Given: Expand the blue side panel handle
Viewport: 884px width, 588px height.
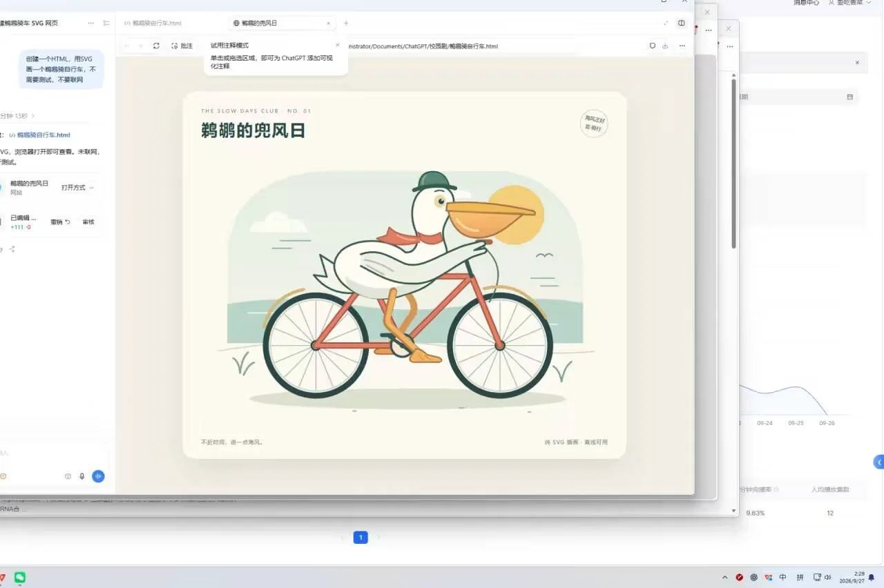Looking at the screenshot, I should point(878,462).
